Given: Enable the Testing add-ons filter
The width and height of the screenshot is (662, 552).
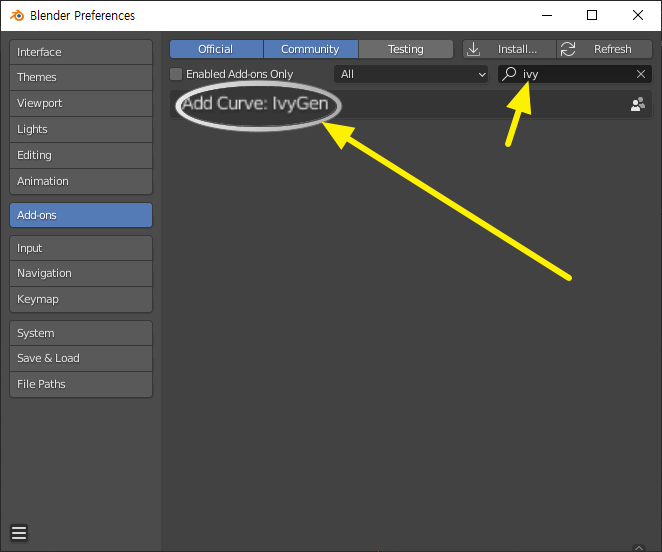Looking at the screenshot, I should coord(406,49).
